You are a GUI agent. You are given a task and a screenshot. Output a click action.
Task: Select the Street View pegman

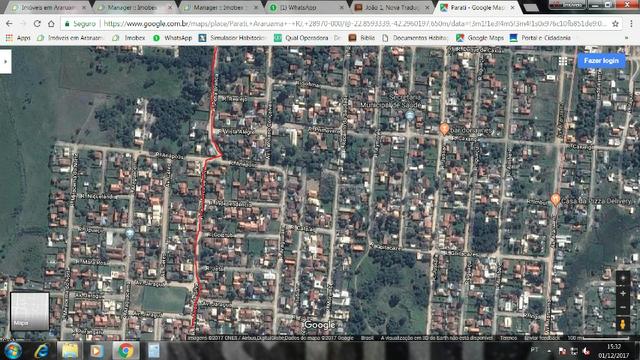click(x=623, y=324)
